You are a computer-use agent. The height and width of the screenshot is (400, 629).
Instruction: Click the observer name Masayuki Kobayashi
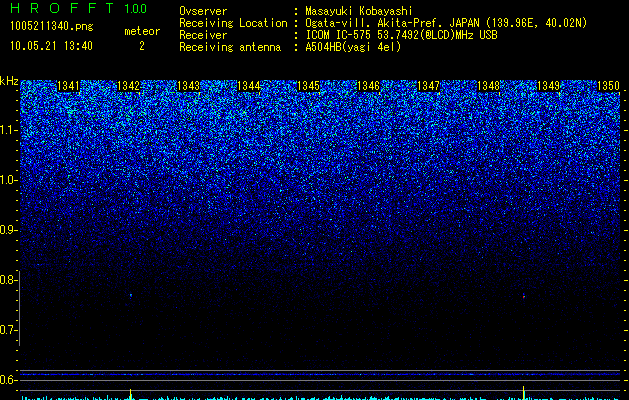(x=358, y=11)
